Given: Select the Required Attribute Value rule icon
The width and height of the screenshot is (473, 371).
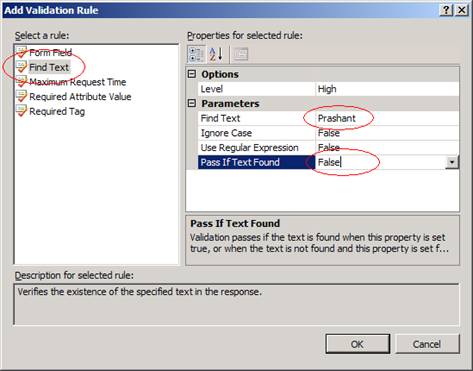Looking at the screenshot, I should point(22,96).
